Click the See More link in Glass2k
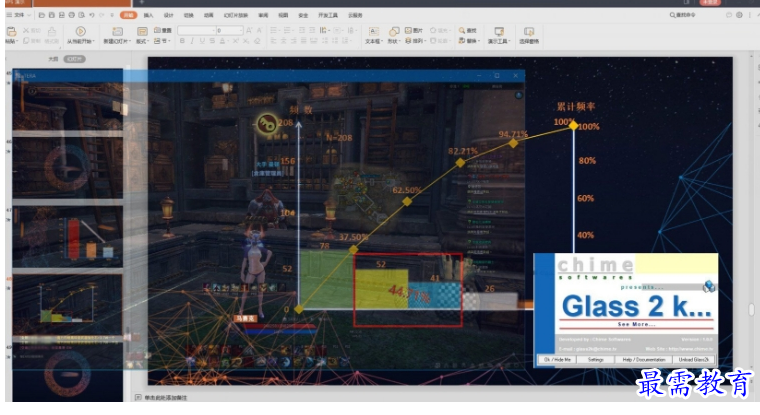 (x=636, y=324)
